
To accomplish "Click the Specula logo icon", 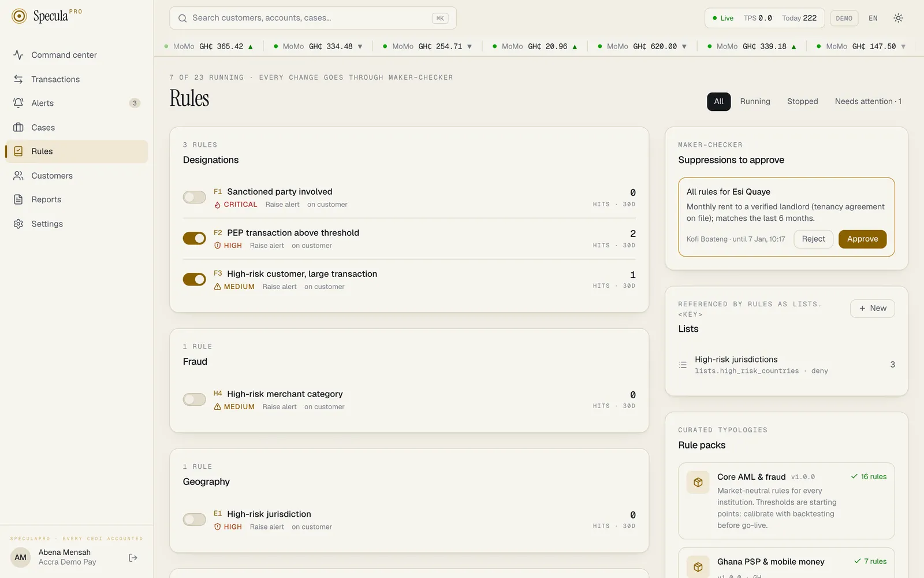I will point(19,16).
